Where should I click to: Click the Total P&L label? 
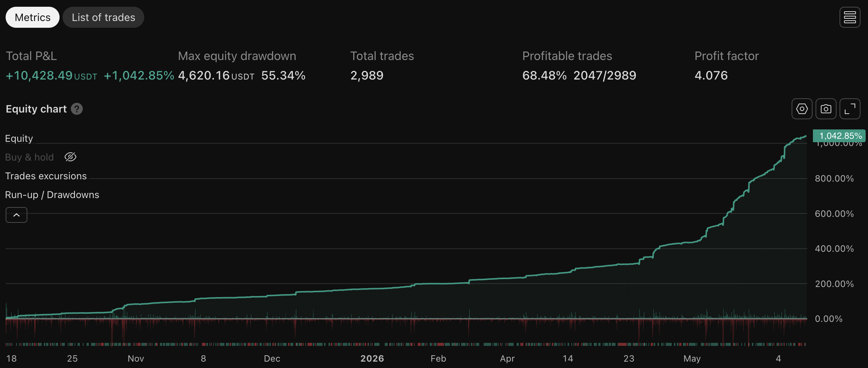click(31, 56)
